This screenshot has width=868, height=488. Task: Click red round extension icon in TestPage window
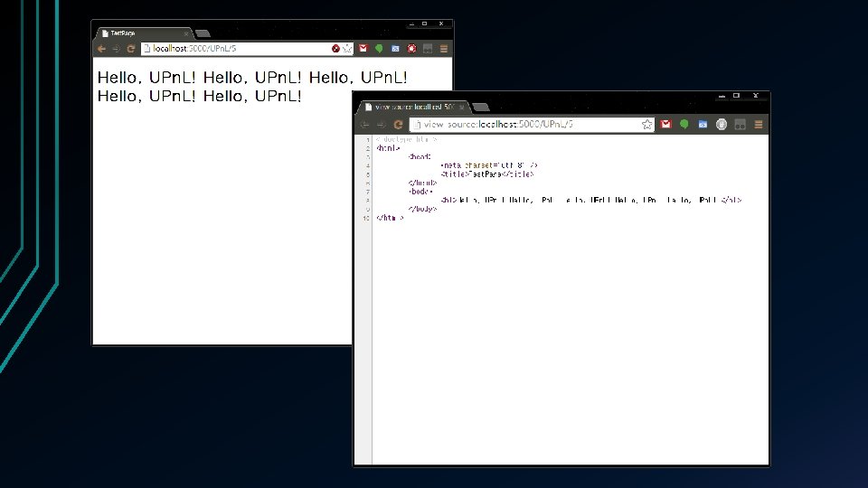(x=411, y=49)
